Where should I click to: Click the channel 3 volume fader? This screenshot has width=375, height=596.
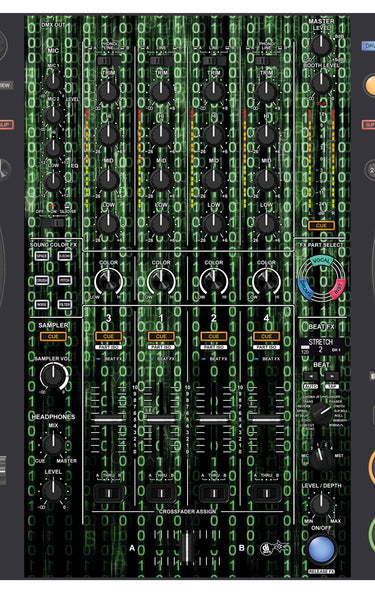108,419
